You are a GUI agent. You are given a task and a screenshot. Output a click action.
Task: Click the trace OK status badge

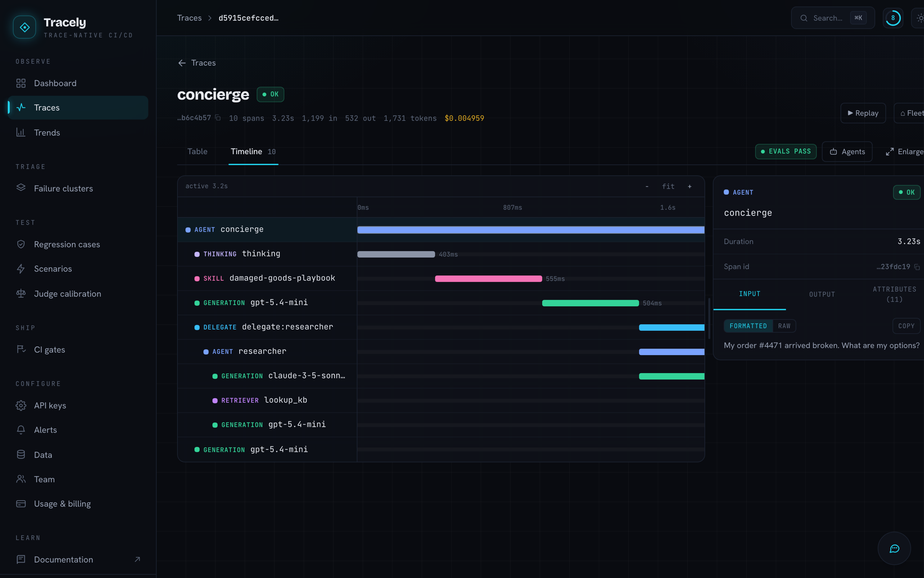click(x=270, y=95)
